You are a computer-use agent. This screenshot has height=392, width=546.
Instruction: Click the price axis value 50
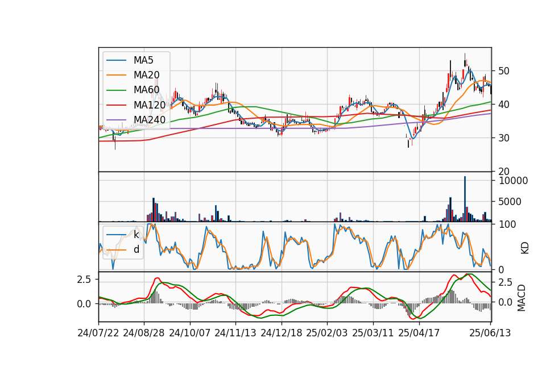[503, 71]
